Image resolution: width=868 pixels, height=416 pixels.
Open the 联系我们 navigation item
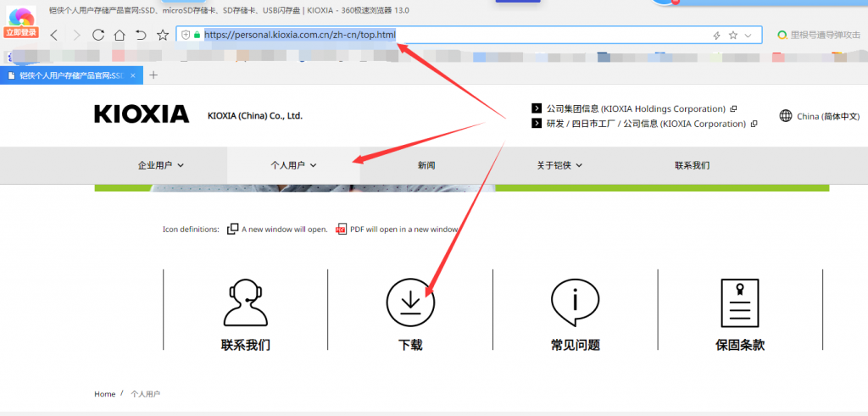(692, 165)
